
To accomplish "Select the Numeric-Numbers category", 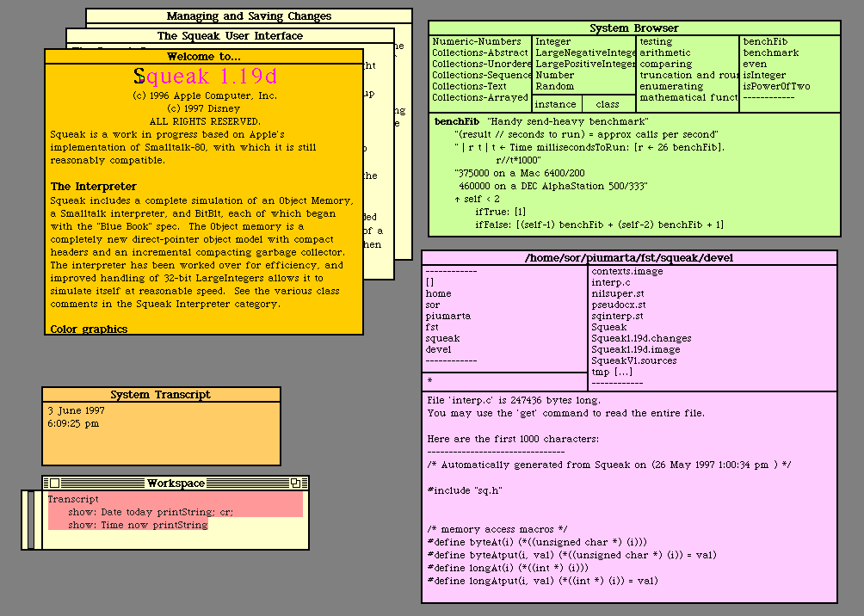I will click(477, 41).
